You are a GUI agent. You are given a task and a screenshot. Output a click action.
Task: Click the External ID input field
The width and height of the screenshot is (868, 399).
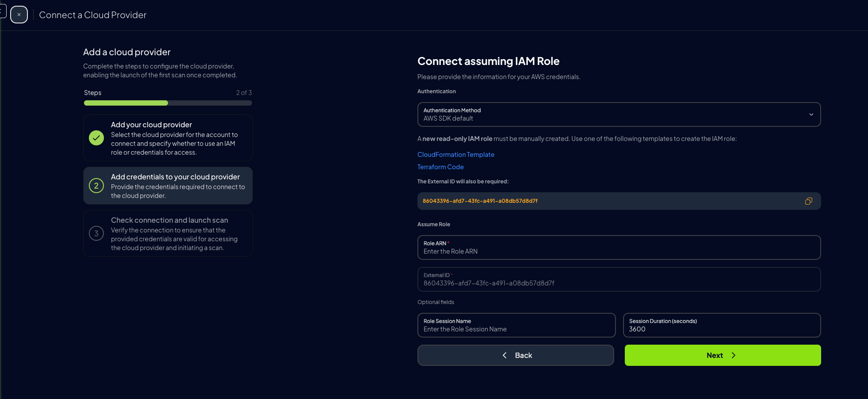(619, 279)
